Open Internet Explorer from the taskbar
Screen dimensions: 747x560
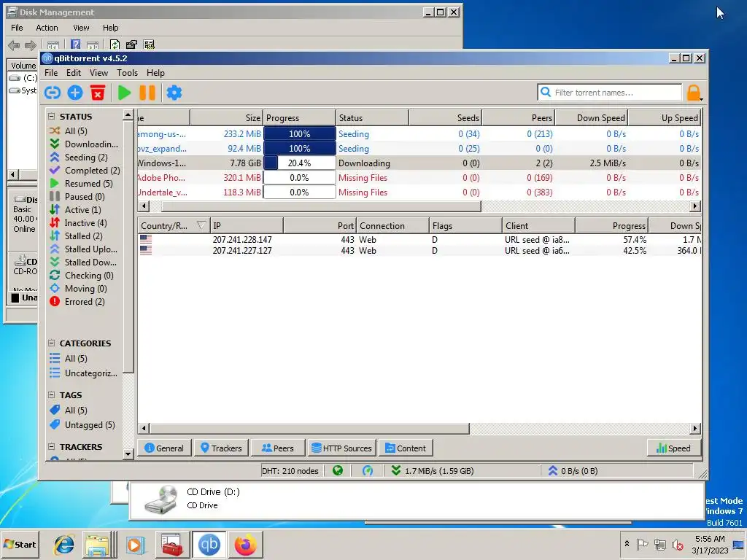64,544
